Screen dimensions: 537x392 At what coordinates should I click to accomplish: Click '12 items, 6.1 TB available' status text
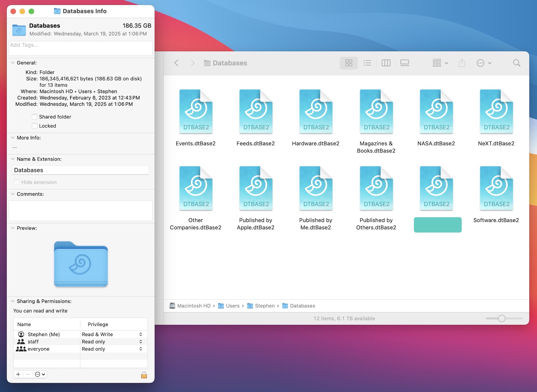[344, 318]
